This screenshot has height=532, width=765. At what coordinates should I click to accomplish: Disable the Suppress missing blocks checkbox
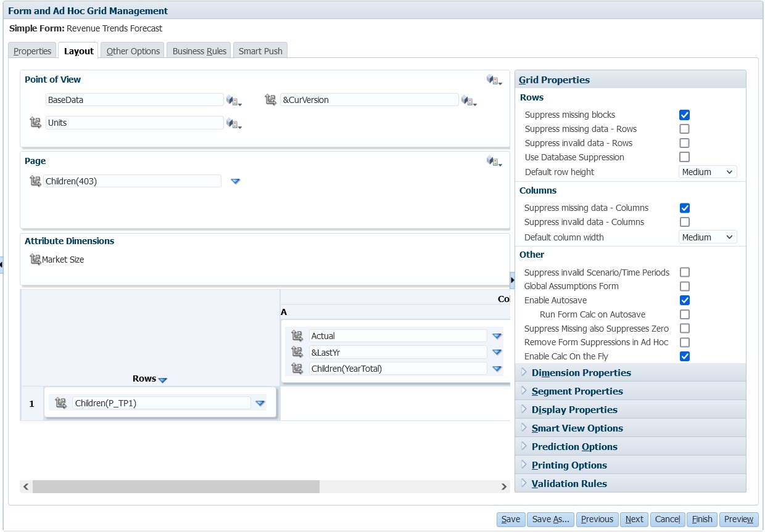pyautogui.click(x=685, y=115)
